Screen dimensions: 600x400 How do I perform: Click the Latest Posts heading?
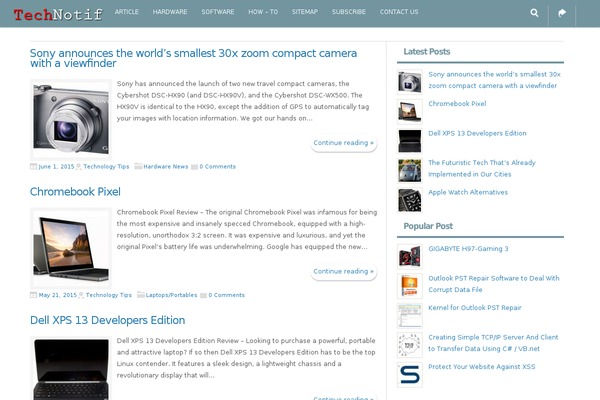(427, 52)
